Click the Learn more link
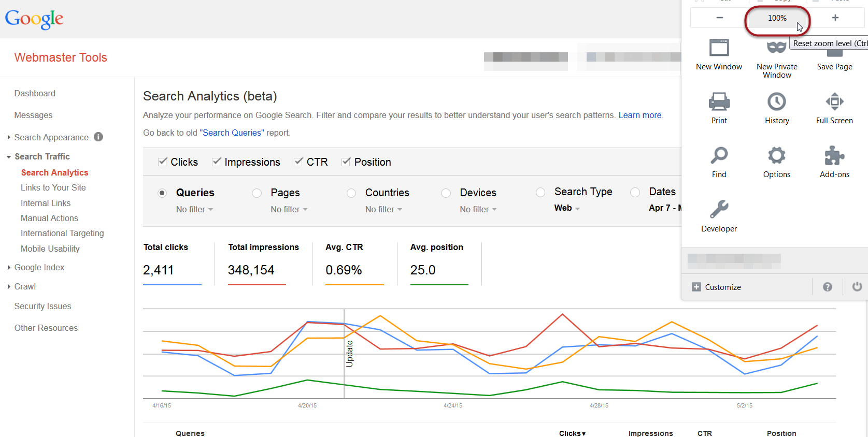The image size is (868, 437). point(640,115)
